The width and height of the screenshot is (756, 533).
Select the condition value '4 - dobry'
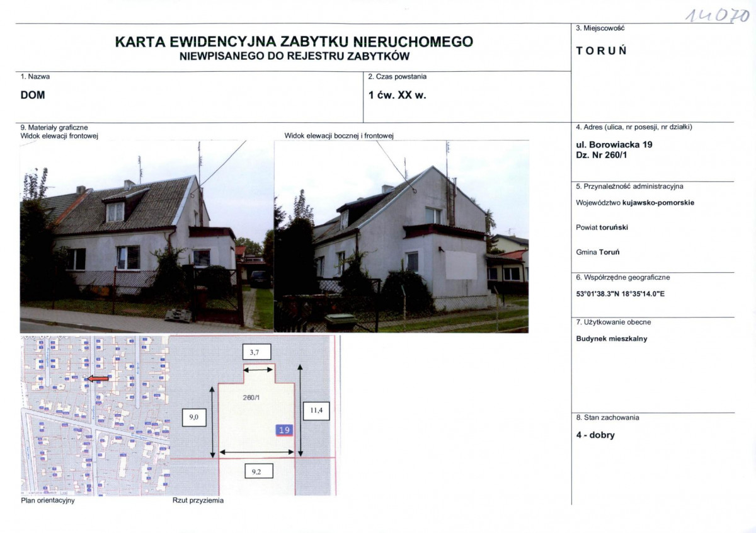tap(595, 435)
